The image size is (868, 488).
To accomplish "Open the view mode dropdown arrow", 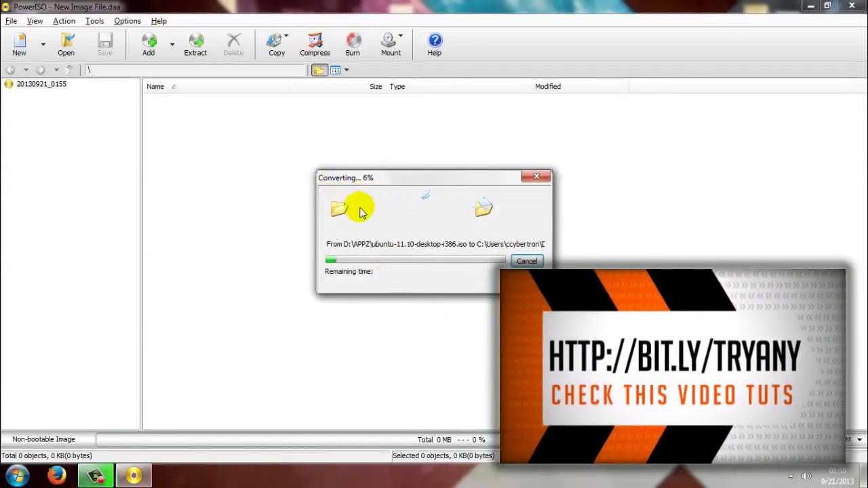I will click(x=346, y=70).
